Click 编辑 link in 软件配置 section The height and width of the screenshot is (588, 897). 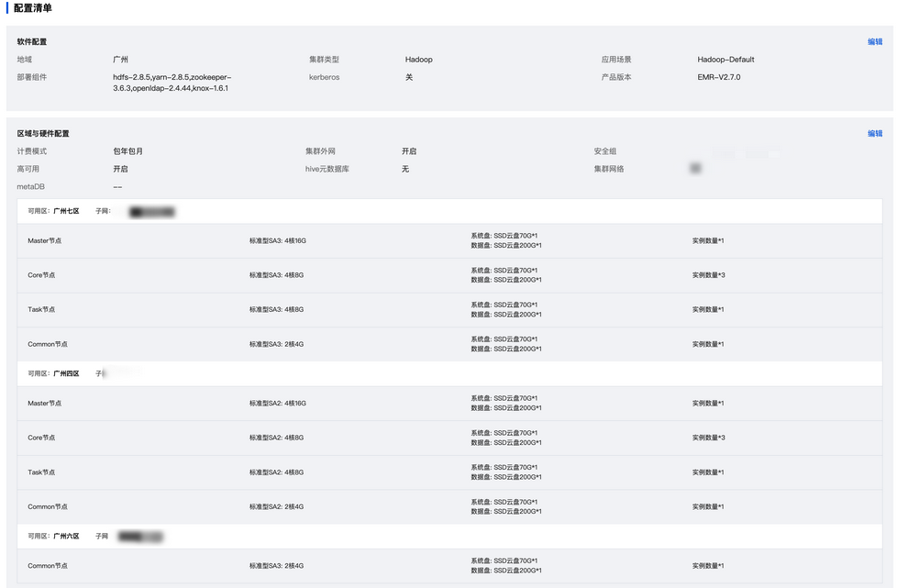(x=874, y=41)
